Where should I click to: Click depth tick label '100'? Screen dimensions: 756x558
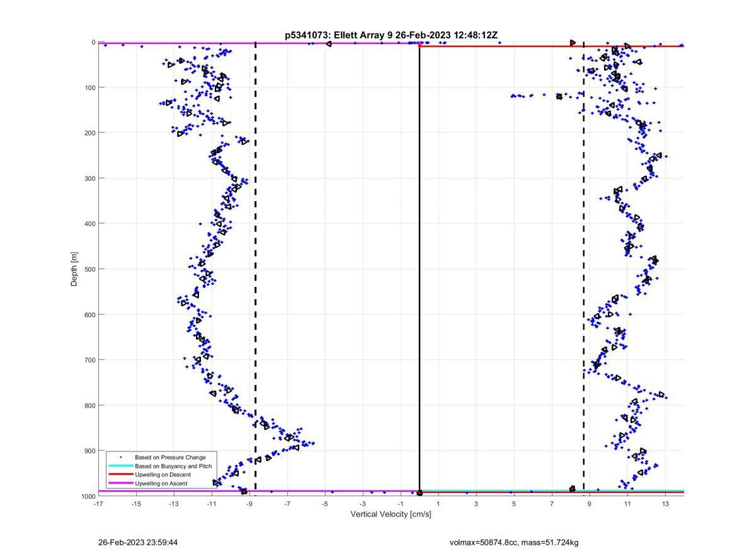89,88
